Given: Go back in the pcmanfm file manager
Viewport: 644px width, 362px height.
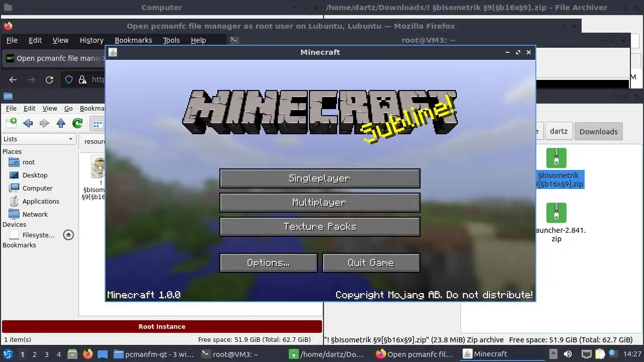Looking at the screenshot, I should coord(28,123).
